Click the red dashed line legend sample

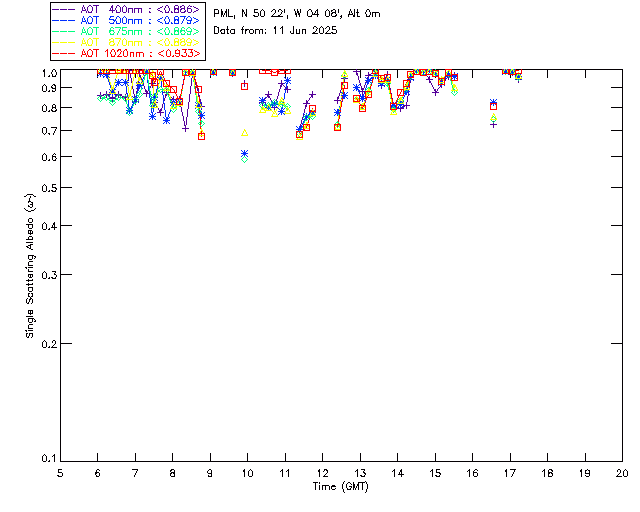(x=64, y=53)
